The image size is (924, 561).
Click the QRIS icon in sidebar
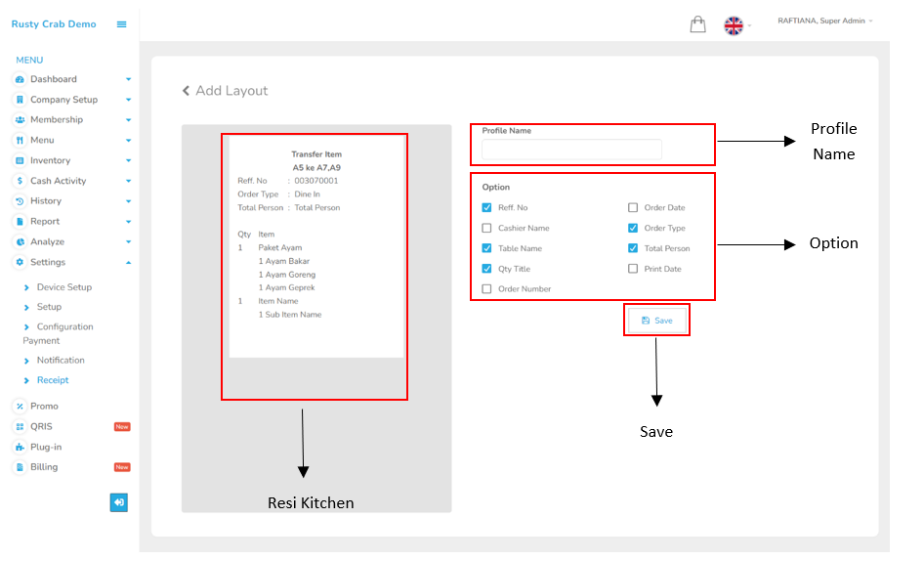click(20, 427)
